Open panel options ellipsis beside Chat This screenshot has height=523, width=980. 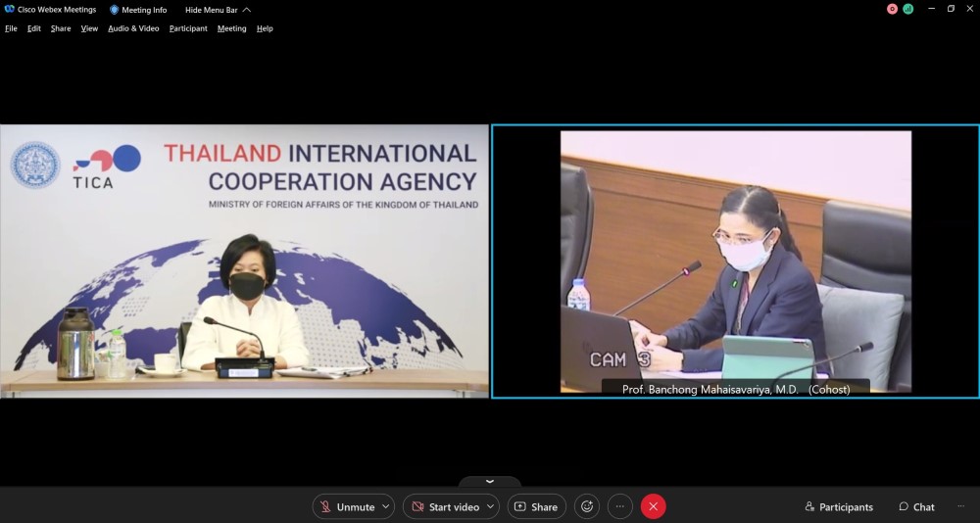960,506
